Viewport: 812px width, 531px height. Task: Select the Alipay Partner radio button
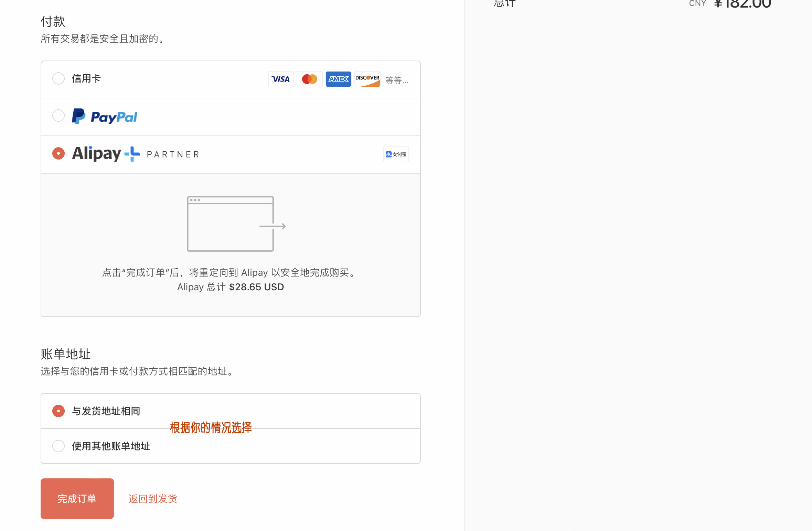tap(58, 153)
